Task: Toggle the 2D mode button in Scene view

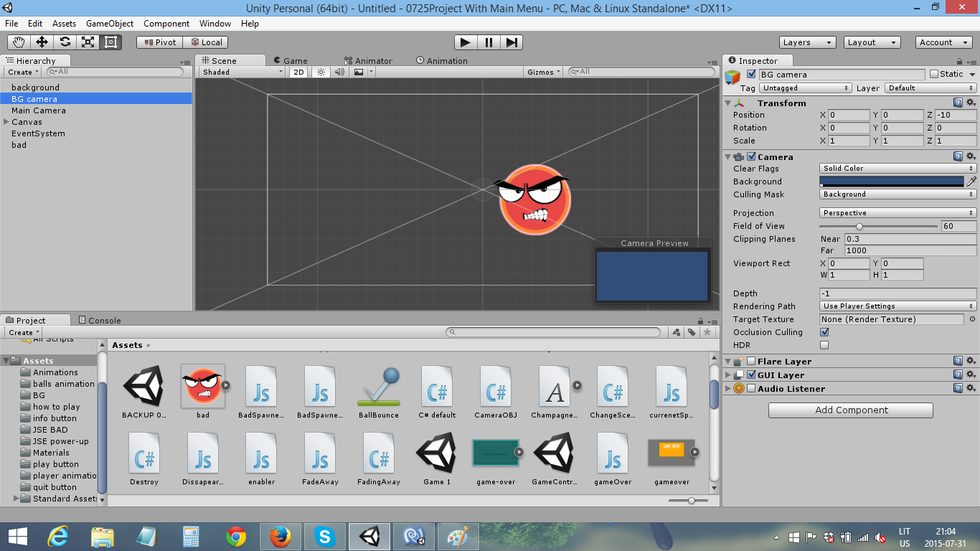Action: (297, 72)
